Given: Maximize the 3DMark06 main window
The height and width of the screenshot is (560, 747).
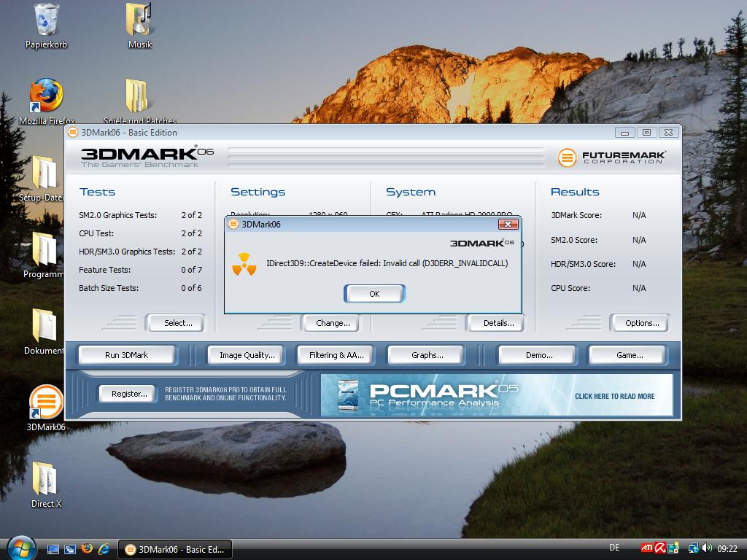Looking at the screenshot, I should [646, 133].
